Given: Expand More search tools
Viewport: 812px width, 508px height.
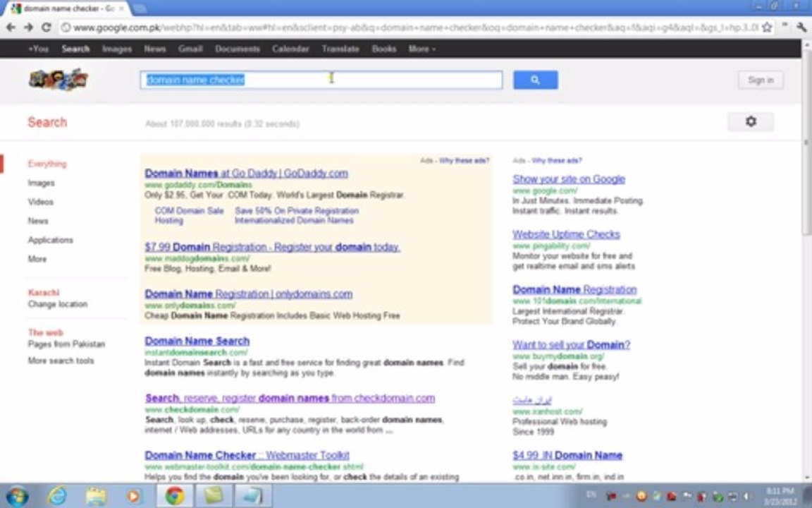Looking at the screenshot, I should click(61, 361).
